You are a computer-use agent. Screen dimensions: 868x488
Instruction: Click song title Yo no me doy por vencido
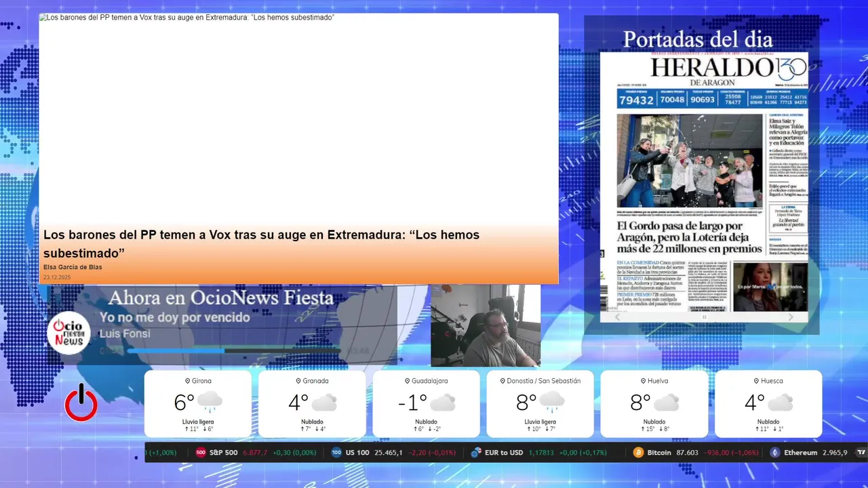(x=175, y=317)
